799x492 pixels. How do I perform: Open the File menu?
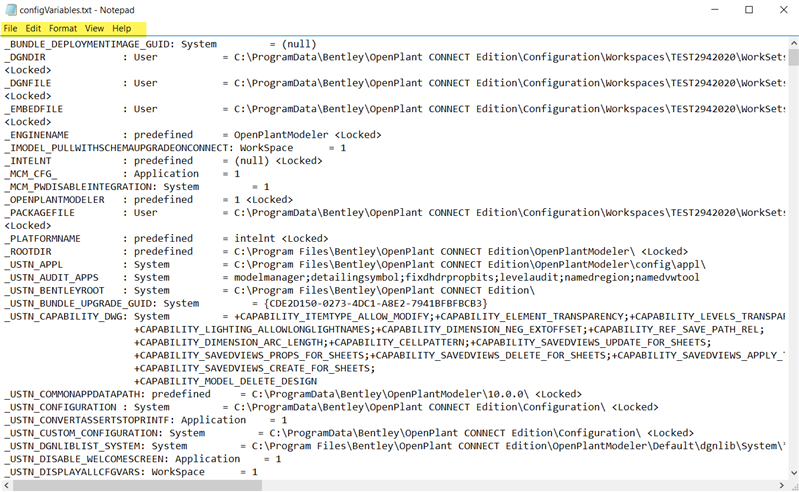pos(10,29)
